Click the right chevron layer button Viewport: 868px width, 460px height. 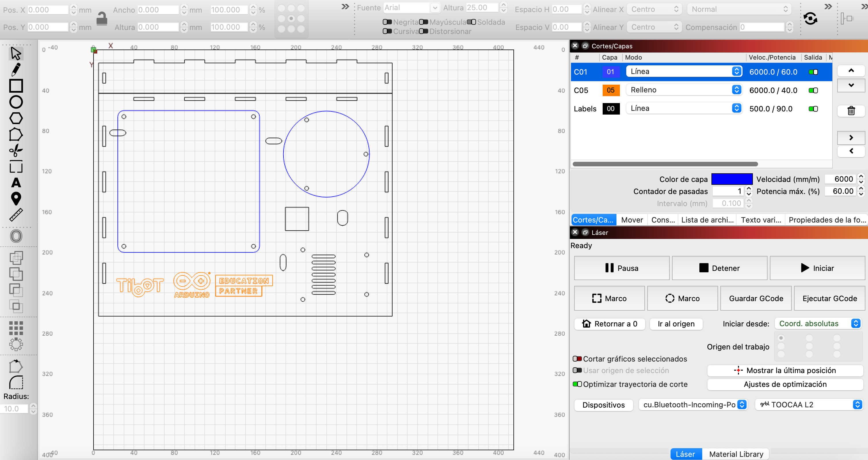(851, 138)
